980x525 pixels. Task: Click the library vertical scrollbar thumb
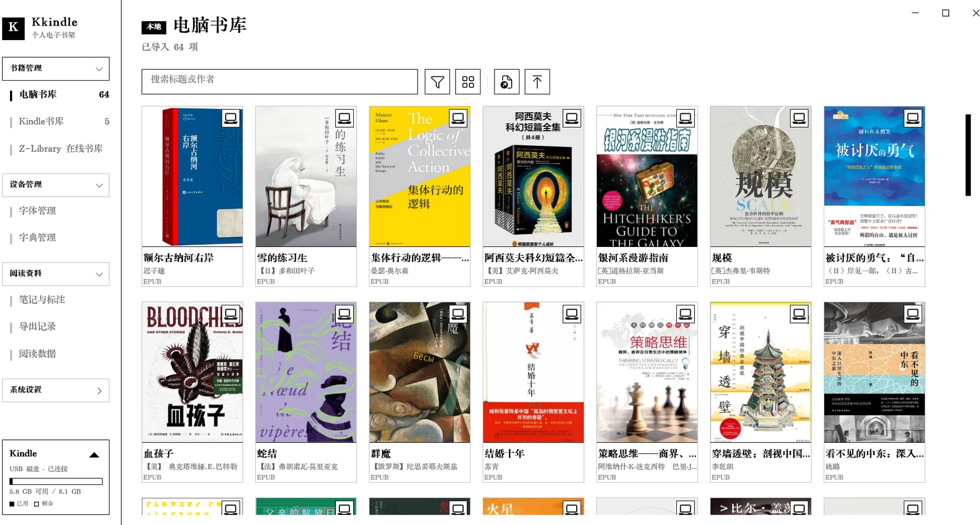pyautogui.click(x=968, y=155)
